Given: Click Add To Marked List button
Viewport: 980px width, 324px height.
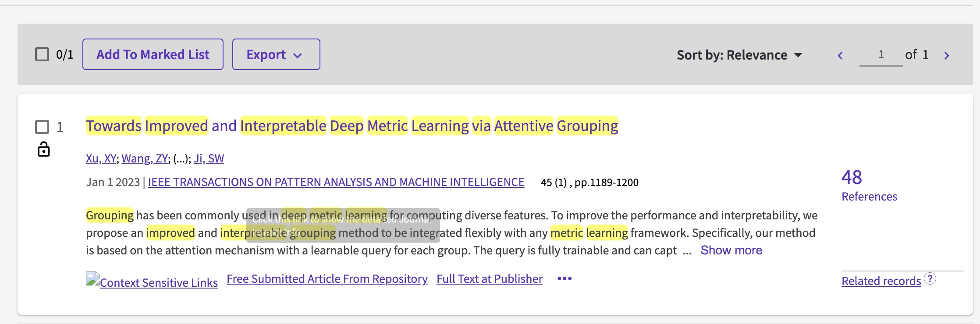Looking at the screenshot, I should click(153, 55).
